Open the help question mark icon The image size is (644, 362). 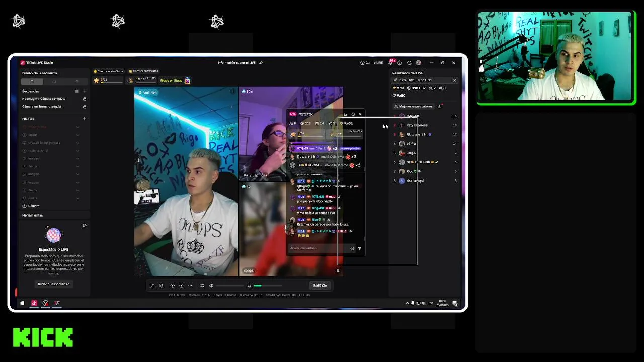click(x=399, y=63)
